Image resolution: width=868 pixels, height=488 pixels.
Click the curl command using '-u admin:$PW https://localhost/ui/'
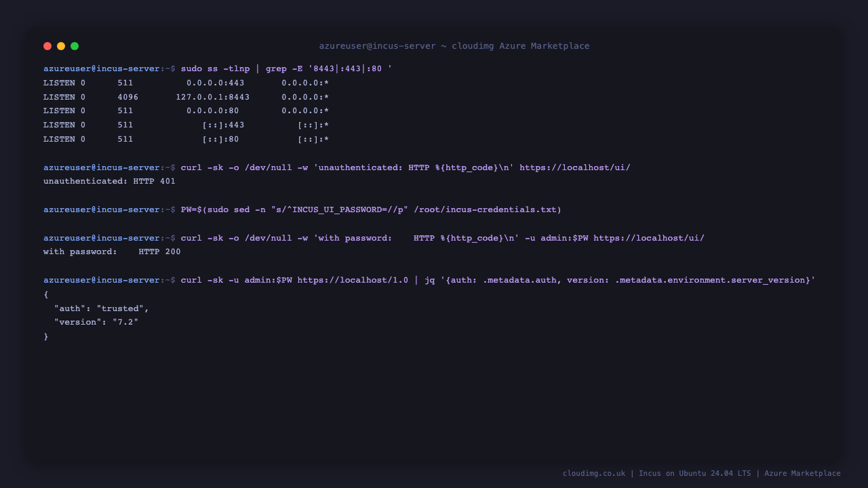click(x=374, y=239)
